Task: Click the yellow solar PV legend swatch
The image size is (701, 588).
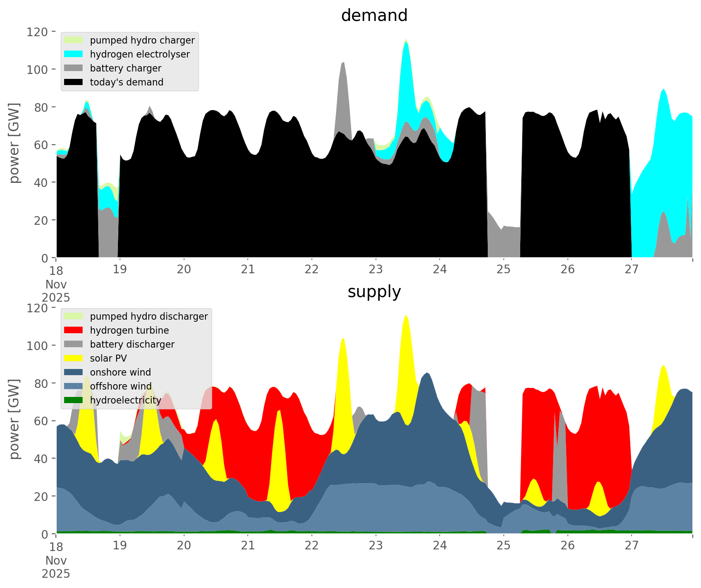Action: (x=74, y=358)
